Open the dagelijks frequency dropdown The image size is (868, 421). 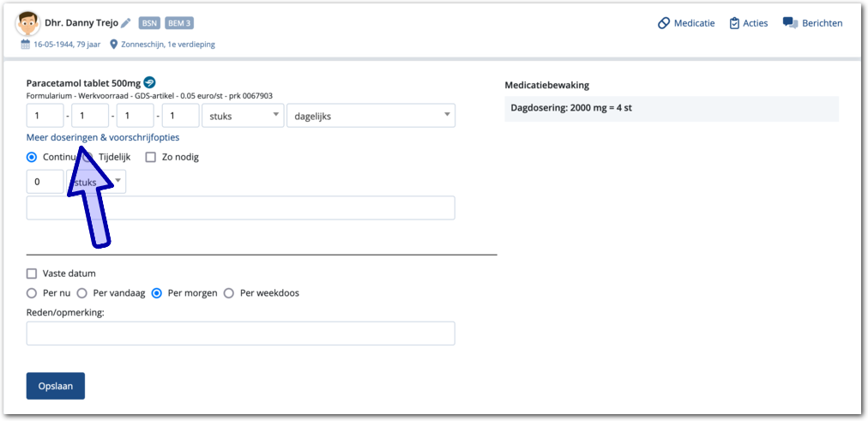pyautogui.click(x=371, y=115)
